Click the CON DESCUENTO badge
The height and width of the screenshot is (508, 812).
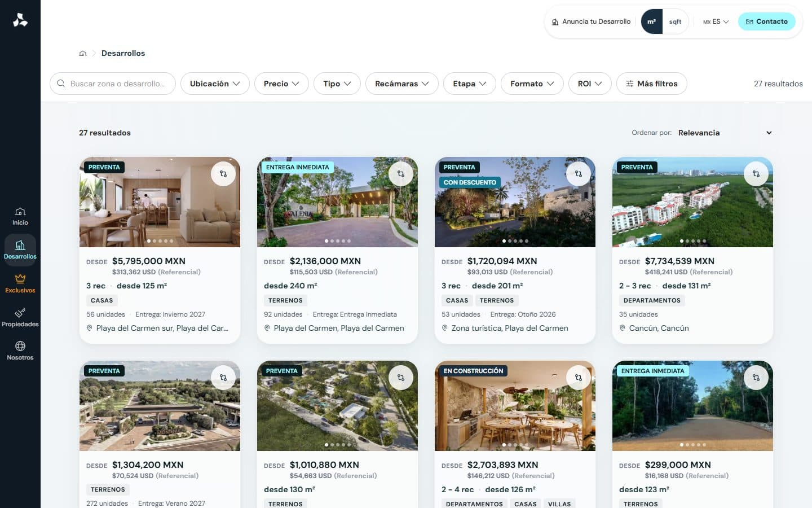[x=470, y=182]
